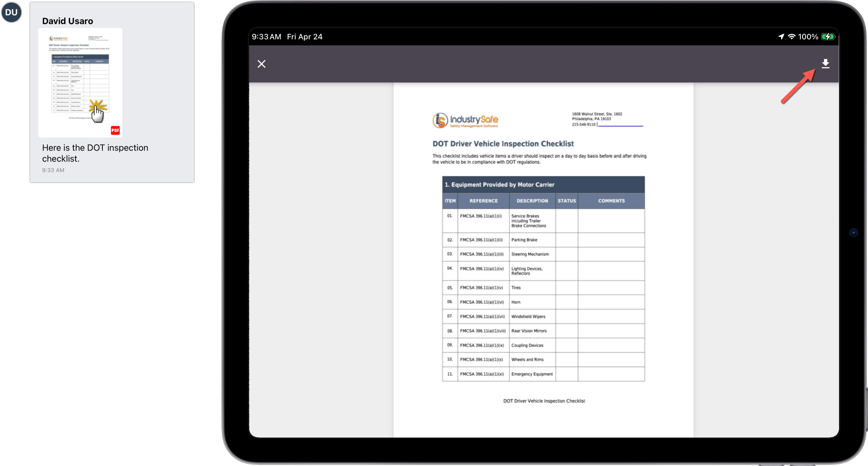Click the red PDF badge on attachment
Screen dimensions: 868x466
tap(115, 130)
